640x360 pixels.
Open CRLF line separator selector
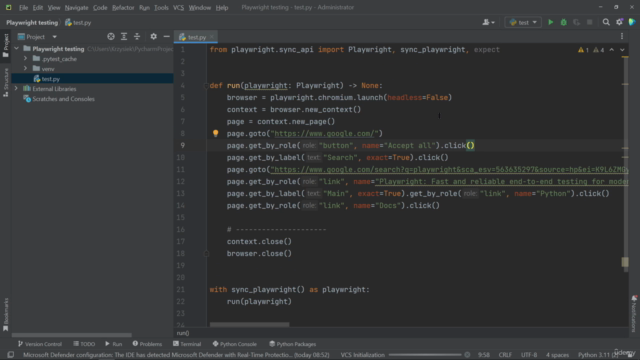pyautogui.click(x=505, y=355)
